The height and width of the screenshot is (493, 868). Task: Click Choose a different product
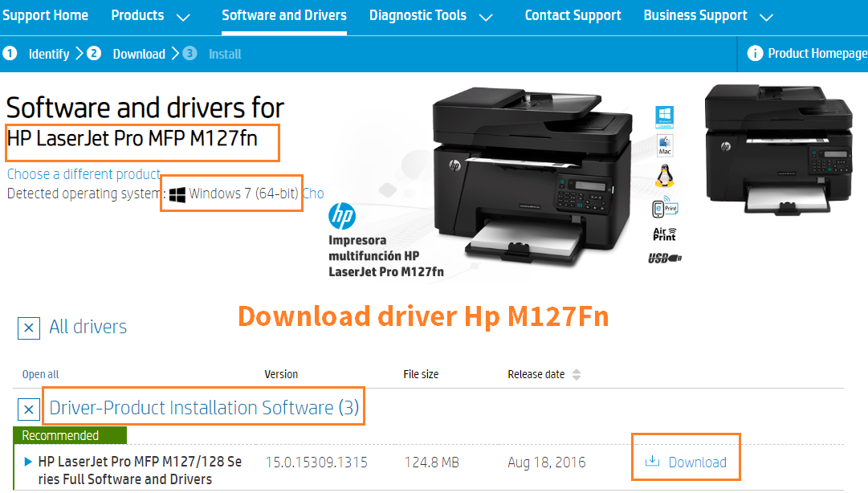[84, 173]
